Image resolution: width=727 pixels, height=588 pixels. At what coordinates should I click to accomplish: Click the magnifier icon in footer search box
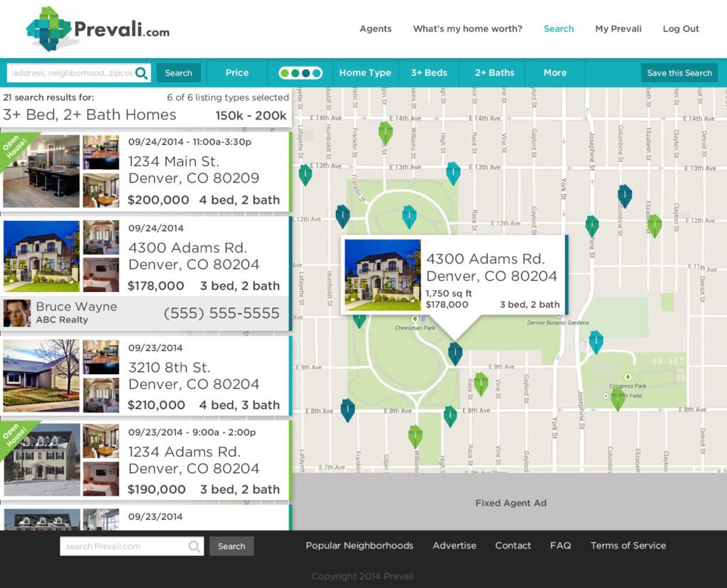click(195, 546)
